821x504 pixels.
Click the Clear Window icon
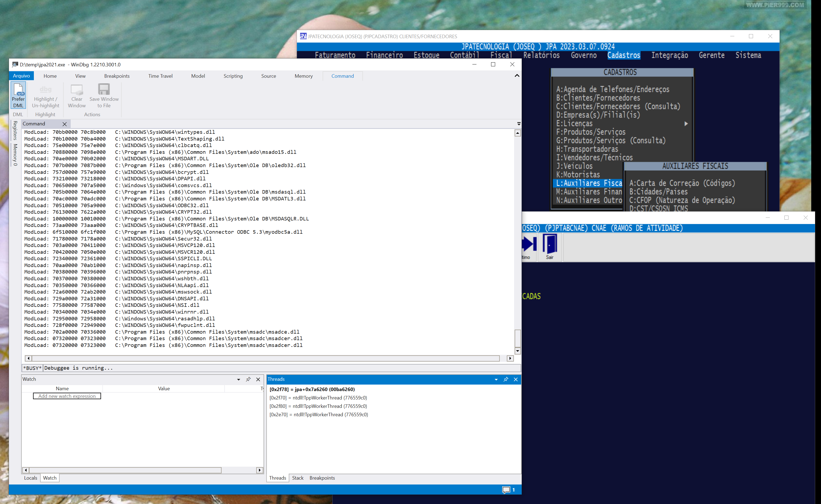[x=77, y=90]
